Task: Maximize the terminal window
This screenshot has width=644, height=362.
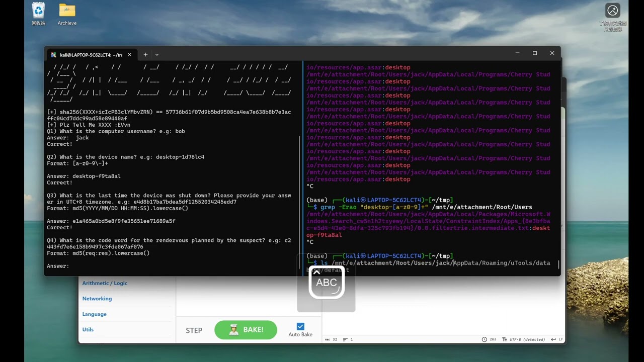Action: pos(535,53)
